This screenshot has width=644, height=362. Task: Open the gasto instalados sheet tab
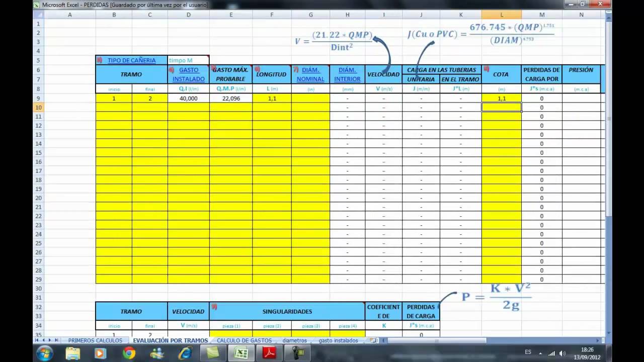(338, 340)
